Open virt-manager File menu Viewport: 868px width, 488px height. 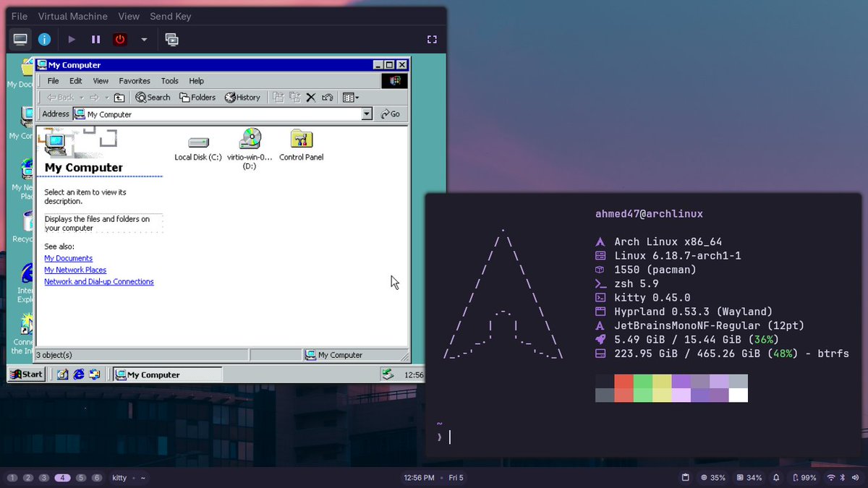point(20,16)
